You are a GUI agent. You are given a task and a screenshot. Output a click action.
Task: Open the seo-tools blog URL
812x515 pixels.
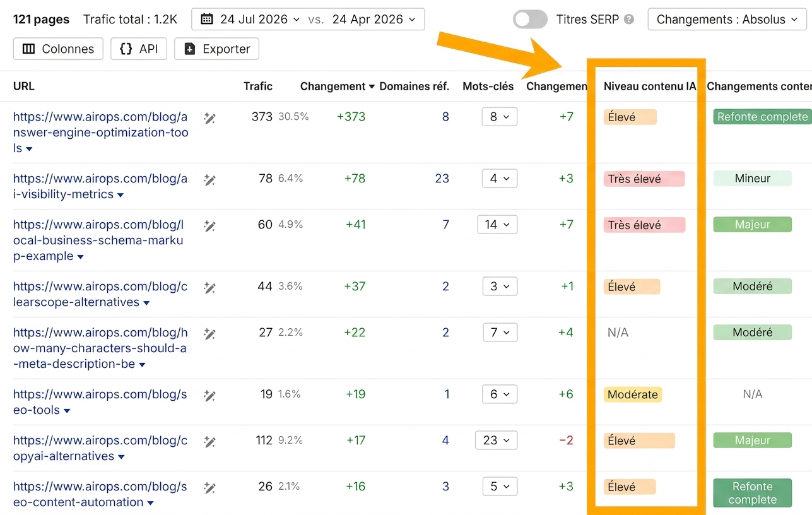pyautogui.click(x=100, y=402)
